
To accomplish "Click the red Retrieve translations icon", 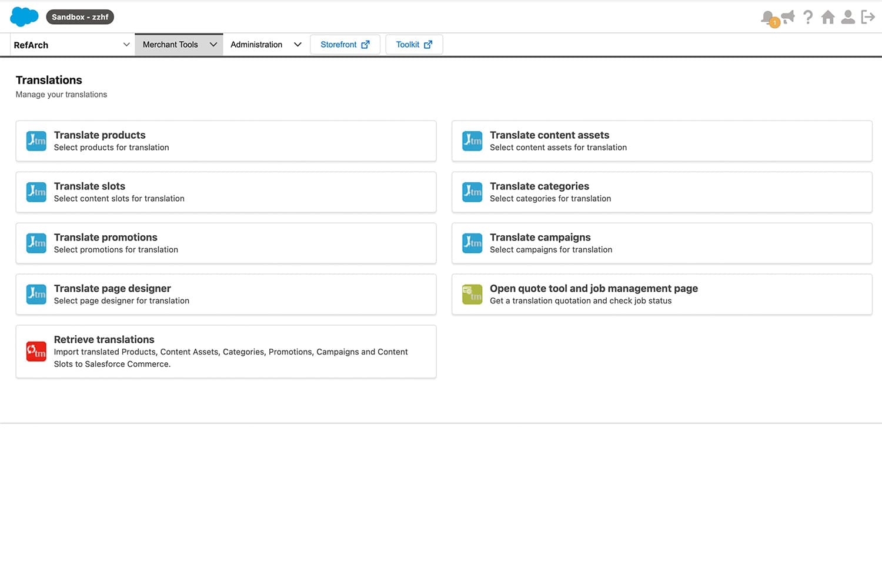I will (36, 352).
